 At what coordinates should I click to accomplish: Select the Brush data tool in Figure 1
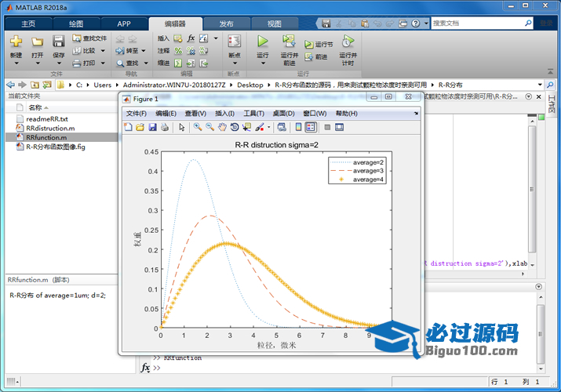point(260,127)
